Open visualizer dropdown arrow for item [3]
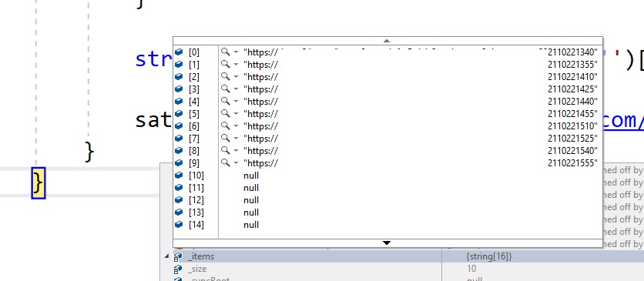 click(x=236, y=89)
